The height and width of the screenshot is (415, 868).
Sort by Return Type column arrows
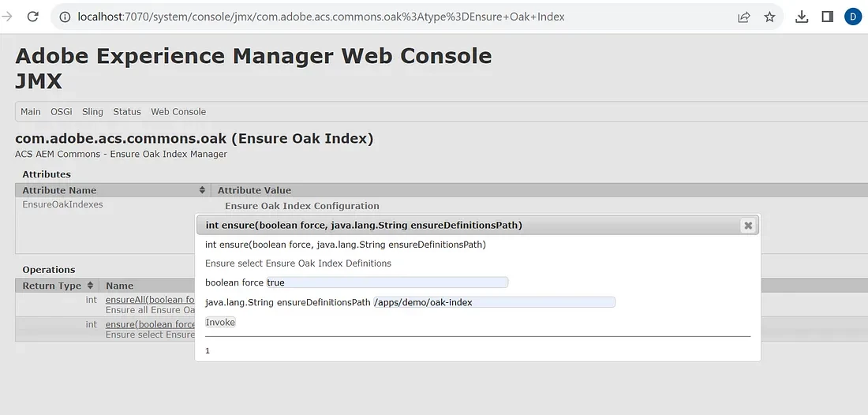click(x=90, y=286)
